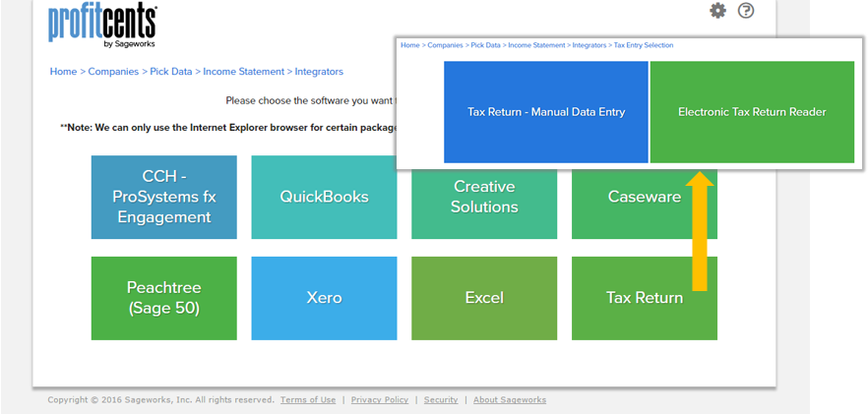The height and width of the screenshot is (414, 868).
Task: Open the Terms of Use link
Action: pyautogui.click(x=308, y=399)
